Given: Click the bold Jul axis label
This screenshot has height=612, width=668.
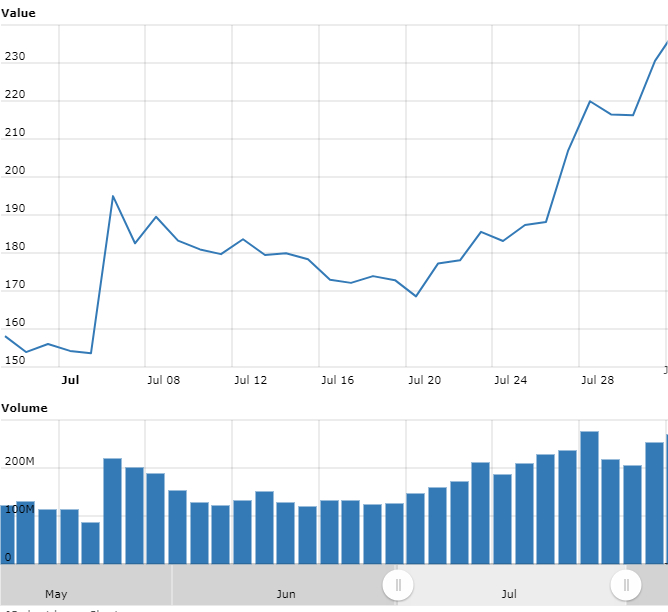Looking at the screenshot, I should 70,380.
